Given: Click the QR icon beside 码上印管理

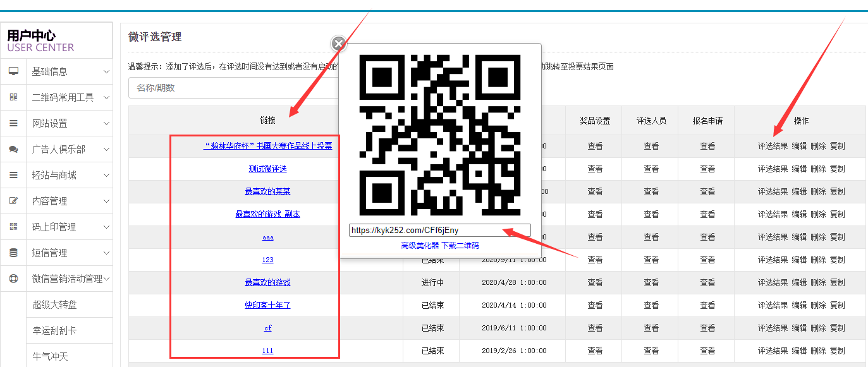Looking at the screenshot, I should [13, 227].
